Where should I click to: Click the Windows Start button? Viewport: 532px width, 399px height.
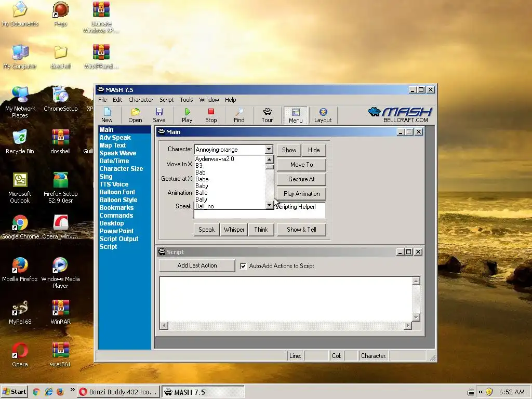pos(14,392)
